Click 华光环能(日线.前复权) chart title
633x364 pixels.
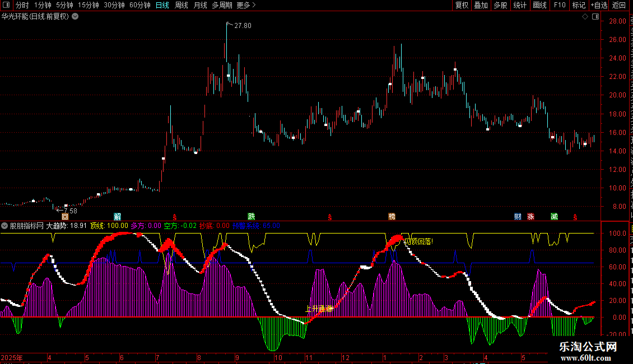point(35,17)
